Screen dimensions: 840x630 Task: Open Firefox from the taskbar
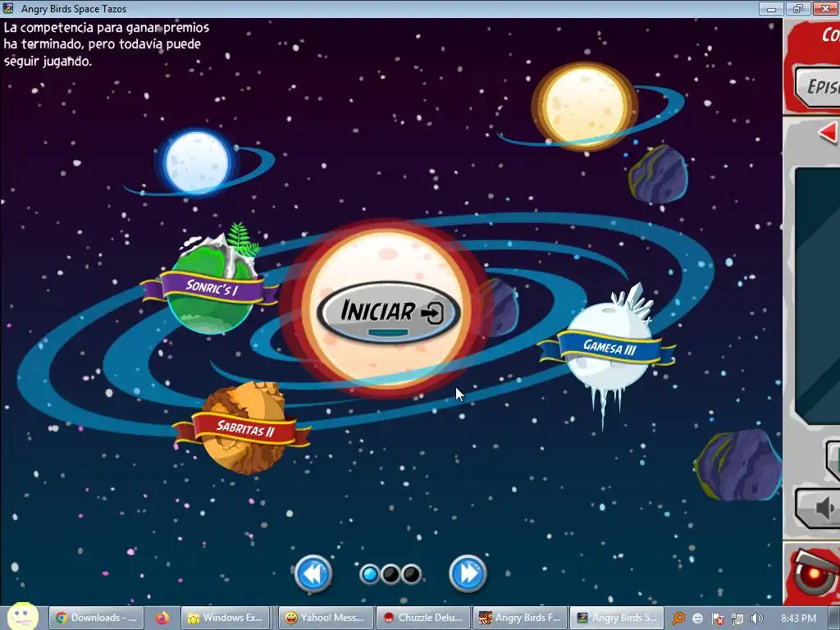click(x=162, y=618)
